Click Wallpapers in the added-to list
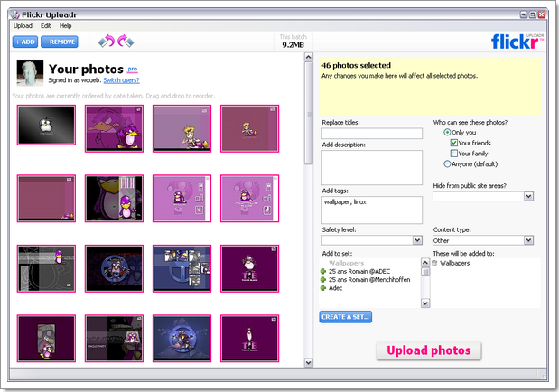 pos(454,263)
